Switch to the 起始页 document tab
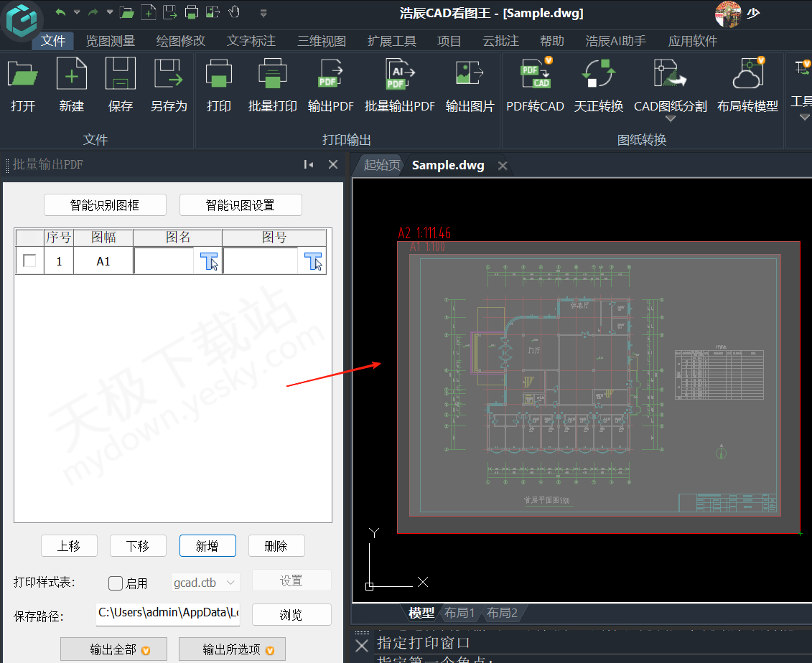The image size is (812, 663). coord(382,165)
